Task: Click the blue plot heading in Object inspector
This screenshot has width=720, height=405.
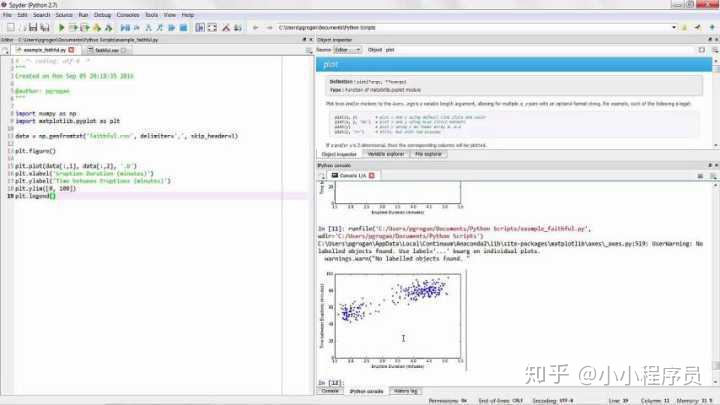Action: click(514, 64)
